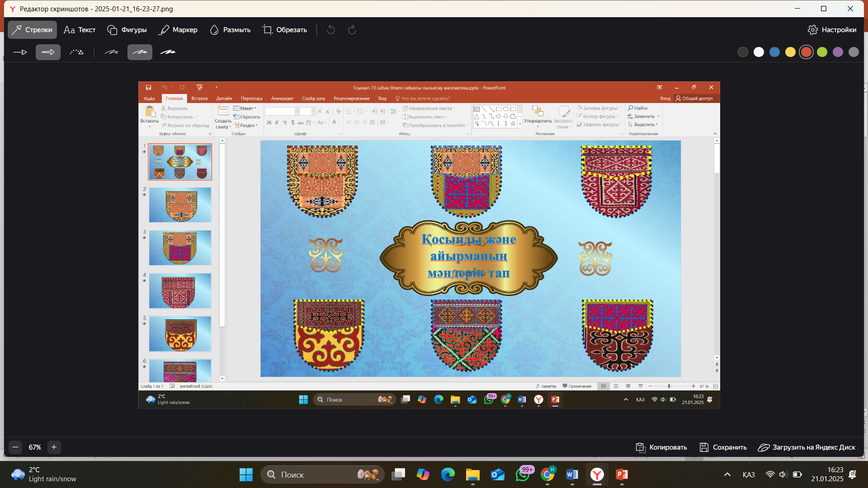This screenshot has width=868, height=488.
Task: Choose the Размыть blur tool
Action: coord(230,30)
